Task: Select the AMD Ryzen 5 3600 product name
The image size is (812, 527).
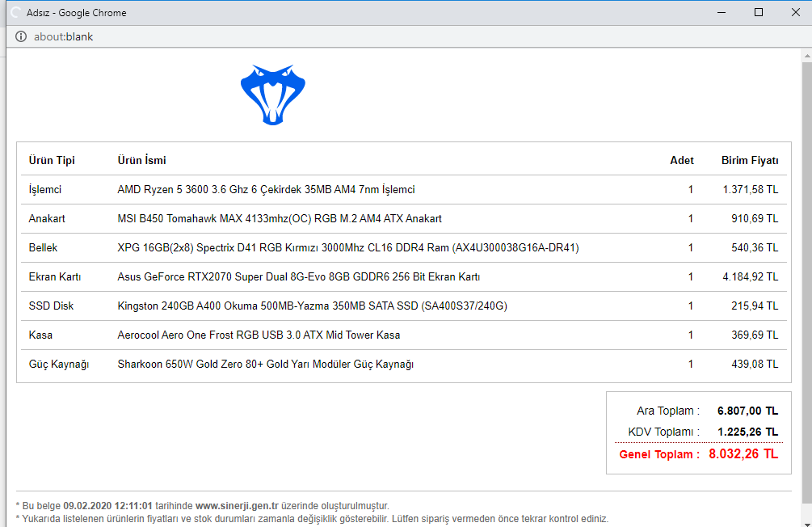Action: [x=266, y=190]
